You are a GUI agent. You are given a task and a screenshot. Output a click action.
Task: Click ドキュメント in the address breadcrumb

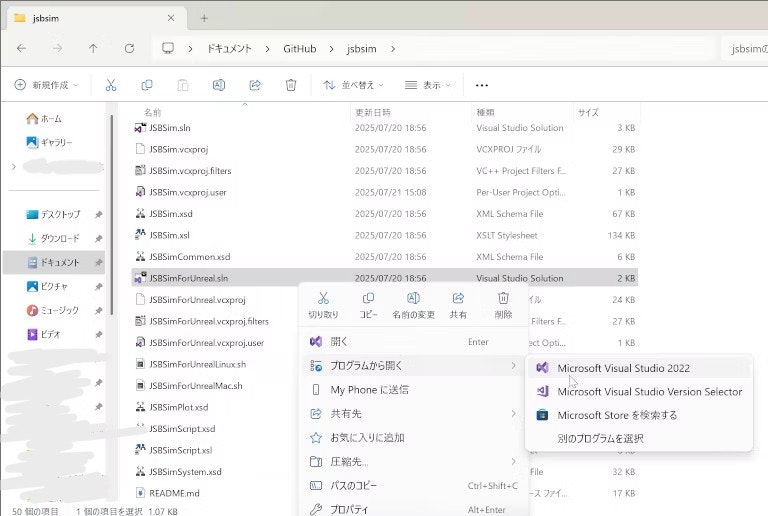click(229, 49)
